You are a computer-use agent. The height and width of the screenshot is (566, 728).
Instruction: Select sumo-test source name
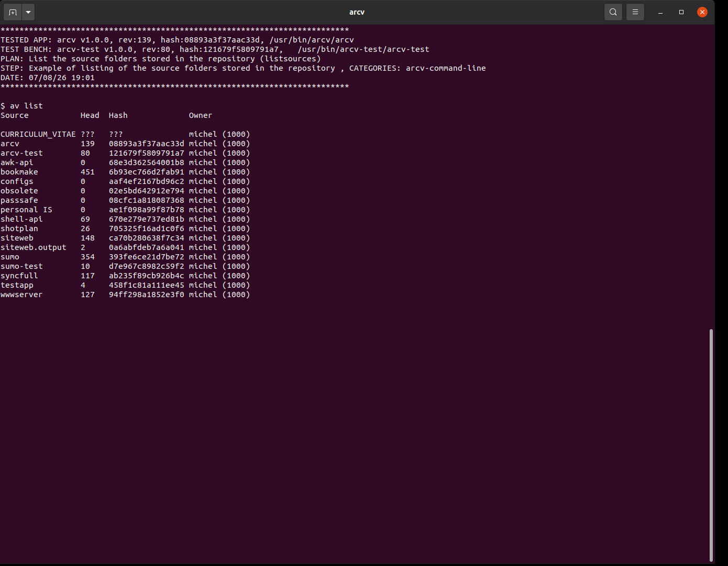coord(21,266)
